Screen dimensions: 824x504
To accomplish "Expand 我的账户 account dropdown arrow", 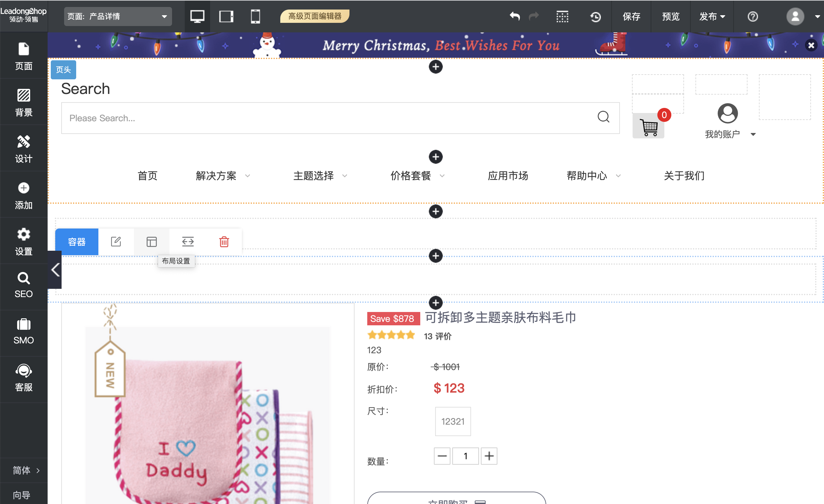I will (753, 135).
